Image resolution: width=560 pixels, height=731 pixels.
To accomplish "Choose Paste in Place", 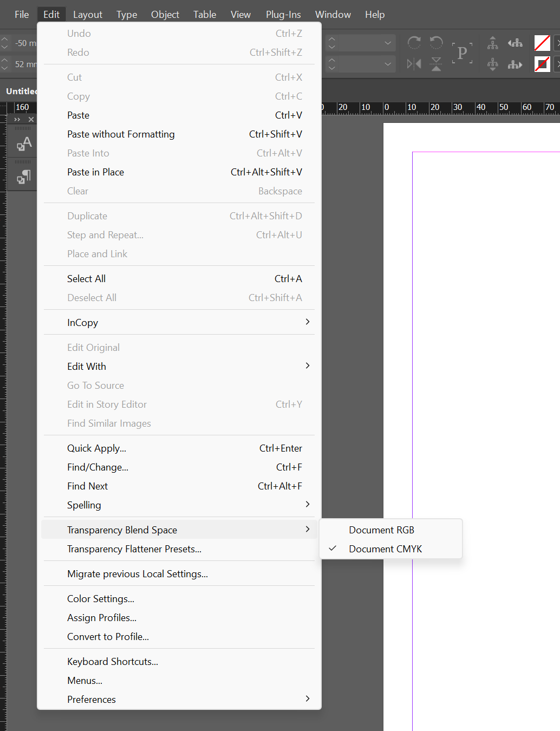I will click(x=179, y=172).
